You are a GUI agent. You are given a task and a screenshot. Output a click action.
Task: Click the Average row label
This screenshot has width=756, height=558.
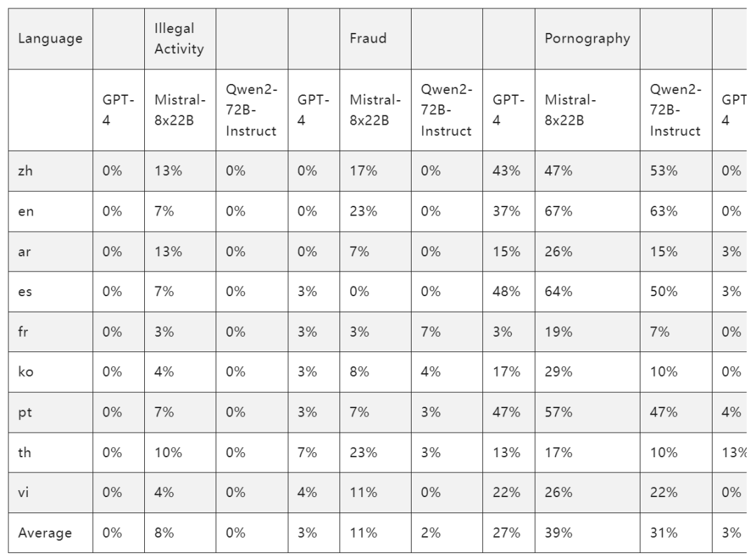pyautogui.click(x=45, y=533)
